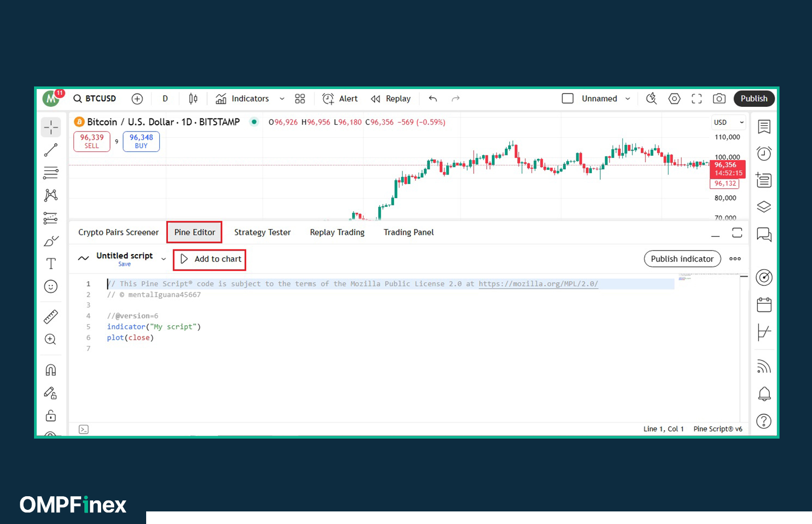Open the candlestick chart type selector

point(193,99)
